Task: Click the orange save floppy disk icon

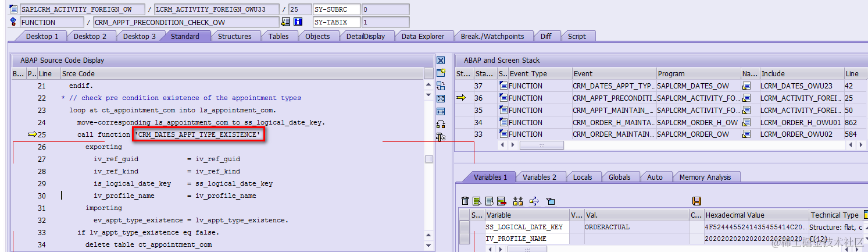Action: [x=696, y=201]
